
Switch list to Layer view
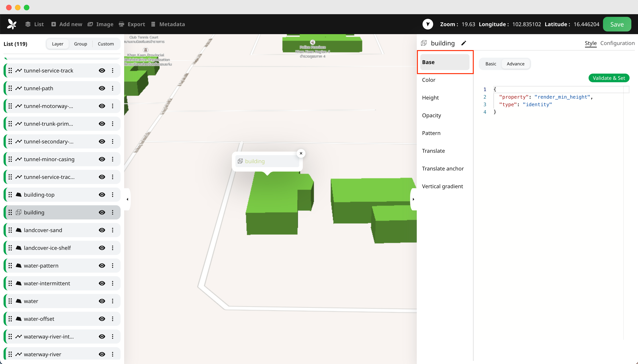pyautogui.click(x=58, y=44)
